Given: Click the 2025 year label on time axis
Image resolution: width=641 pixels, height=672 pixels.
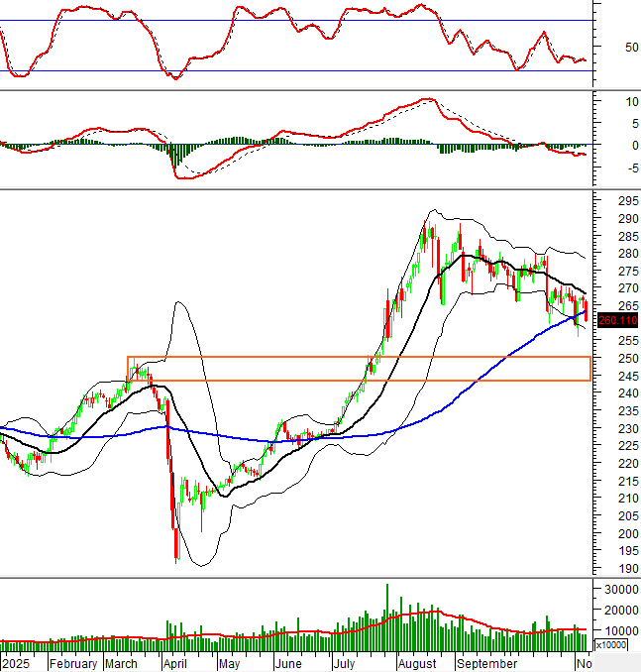Looking at the screenshot, I should (17, 664).
